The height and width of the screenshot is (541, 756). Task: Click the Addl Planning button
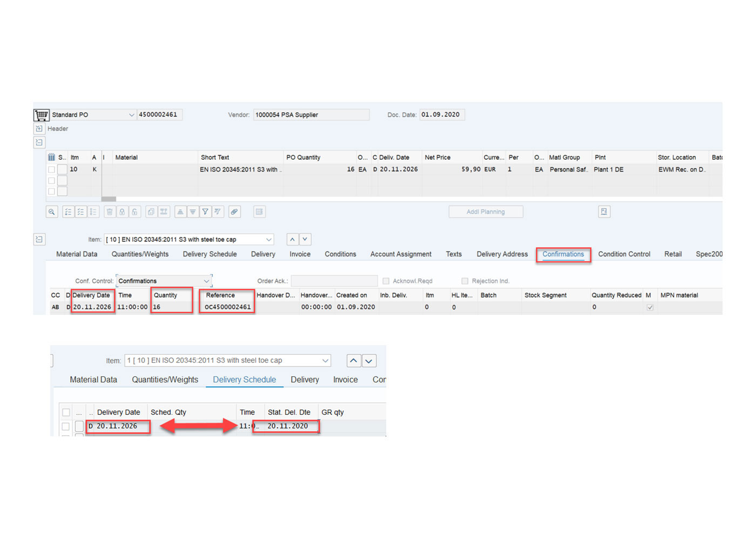click(485, 211)
